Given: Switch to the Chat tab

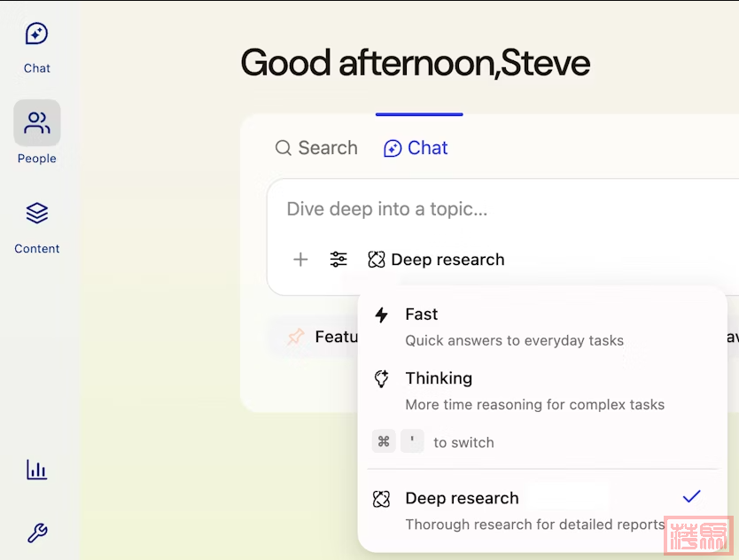Looking at the screenshot, I should pos(416,148).
